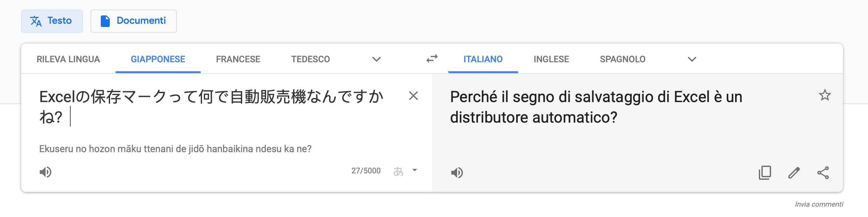Screen dimensions: 868x217
Task: Click the Invia commenti link
Action: pyautogui.click(x=819, y=204)
